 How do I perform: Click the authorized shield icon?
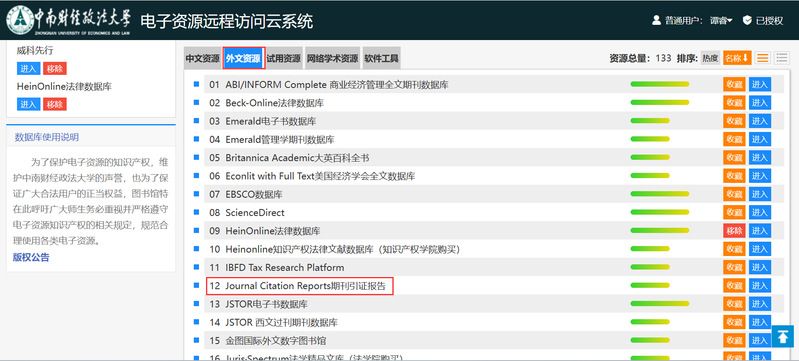(747, 20)
